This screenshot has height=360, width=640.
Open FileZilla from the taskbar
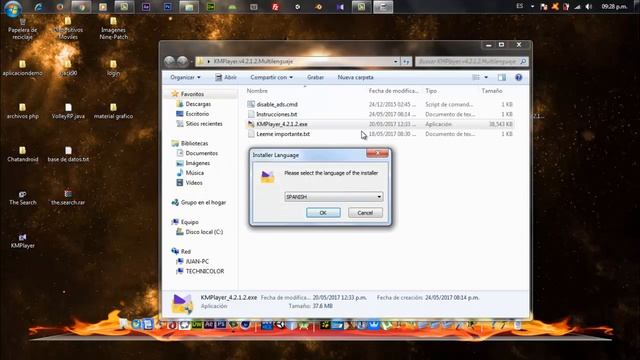pyautogui.click(x=276, y=7)
